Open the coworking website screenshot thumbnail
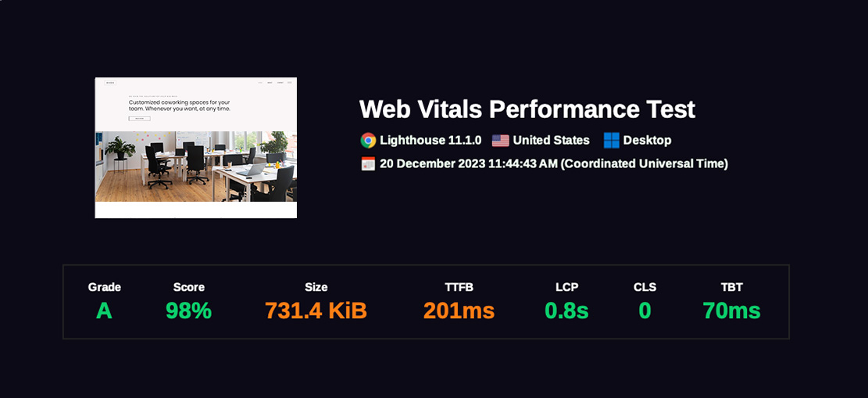868x398 pixels. pos(196,148)
